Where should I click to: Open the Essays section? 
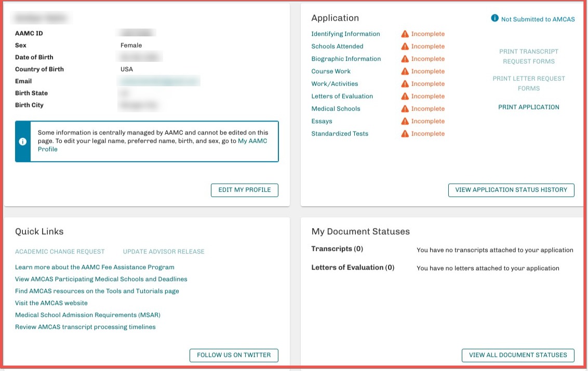pyautogui.click(x=322, y=121)
